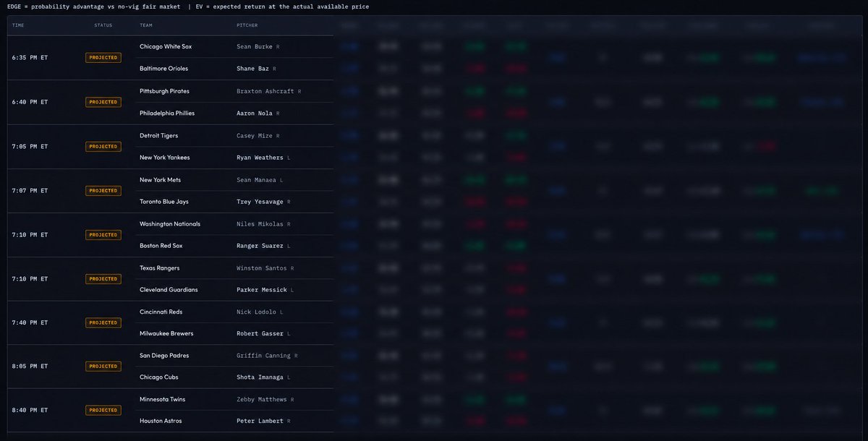This screenshot has height=441, width=868.
Task: Select pitcher Parker Messick
Action: tap(262, 290)
